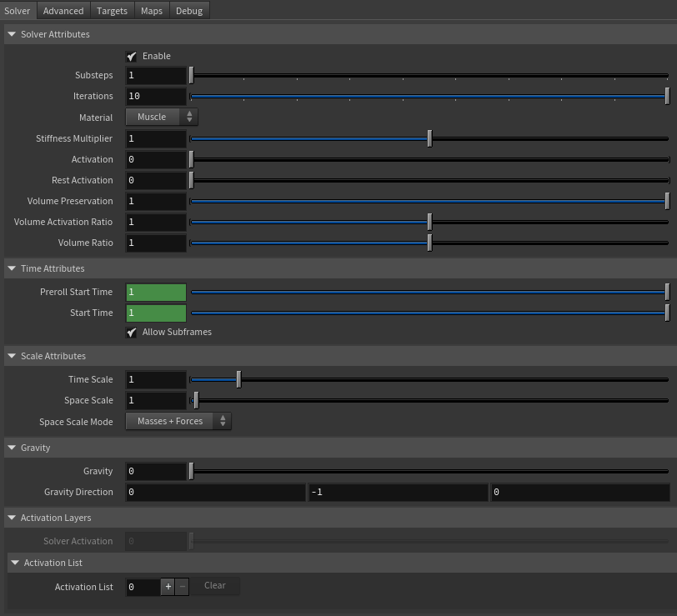Click the Gravity slider handle
The height and width of the screenshot is (616, 677).
pos(191,472)
